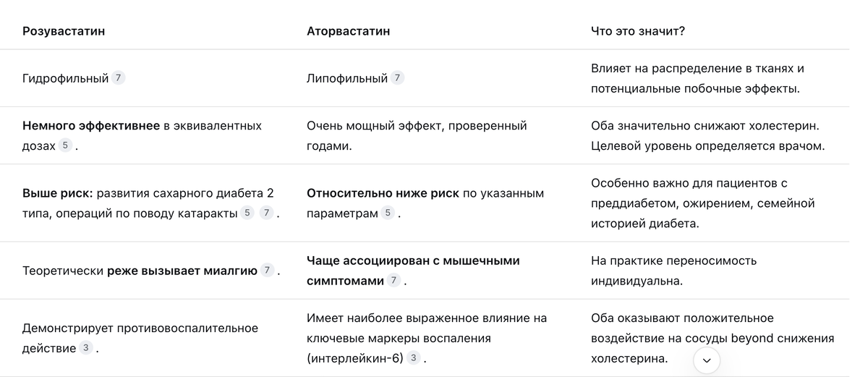Open citation 7 after 'мышечными симптомами'
This screenshot has width=868, height=377.
394,280
